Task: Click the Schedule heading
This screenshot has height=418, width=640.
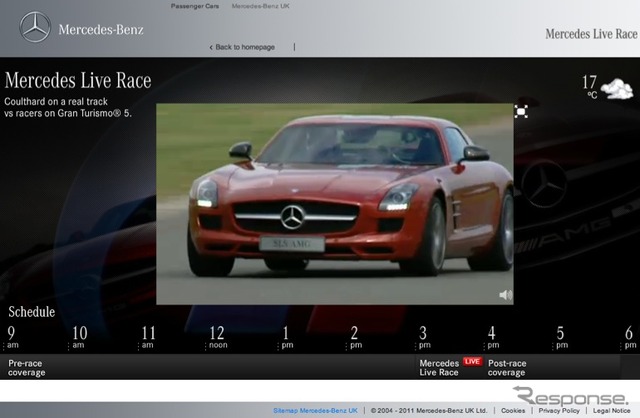Action: (32, 312)
